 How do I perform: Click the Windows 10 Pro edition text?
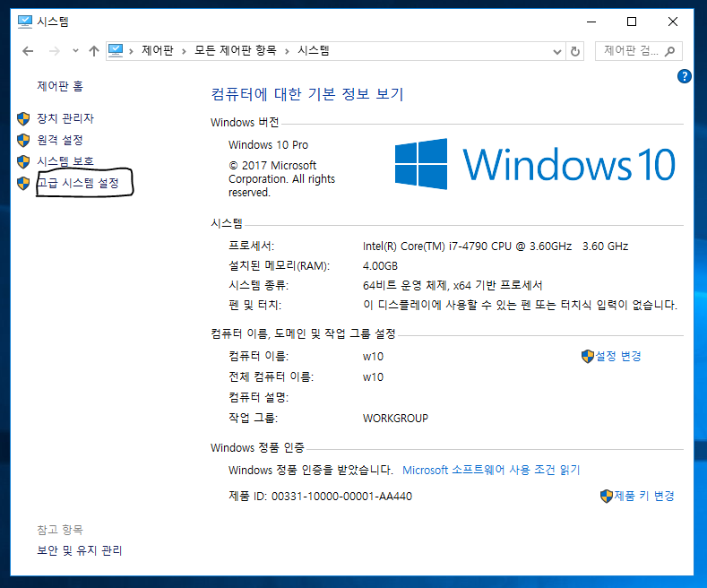pyautogui.click(x=268, y=145)
